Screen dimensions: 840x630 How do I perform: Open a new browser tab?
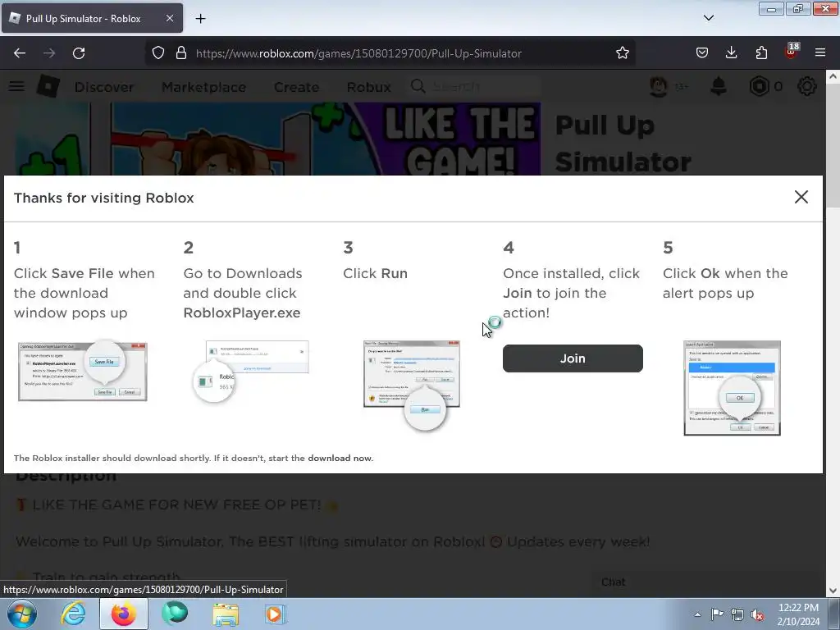pos(200,19)
